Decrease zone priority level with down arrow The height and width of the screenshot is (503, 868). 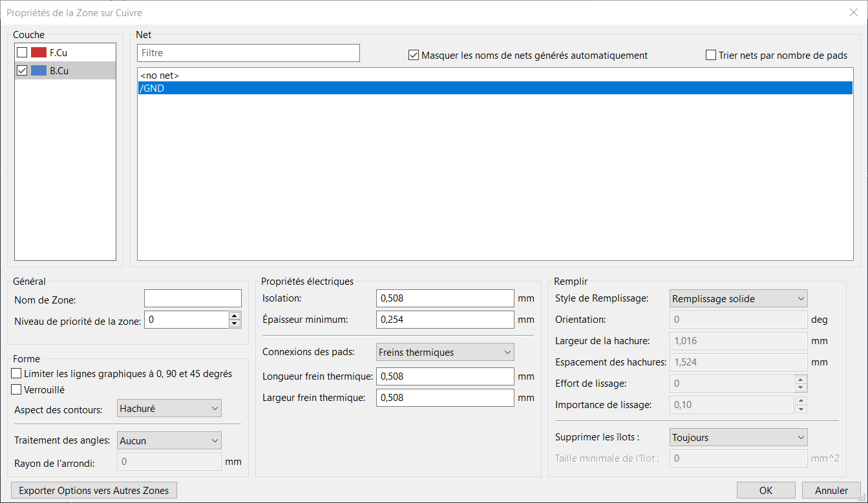[235, 323]
